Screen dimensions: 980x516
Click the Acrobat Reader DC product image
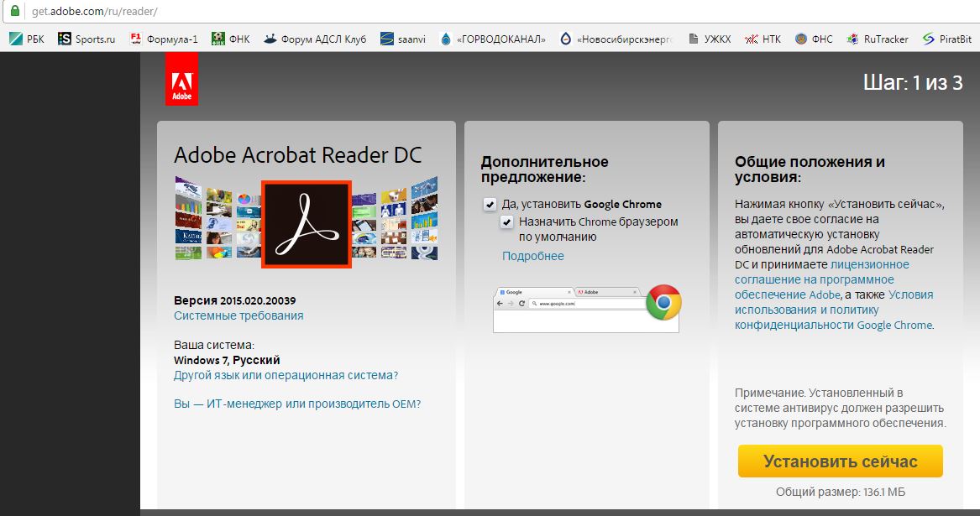(x=307, y=224)
